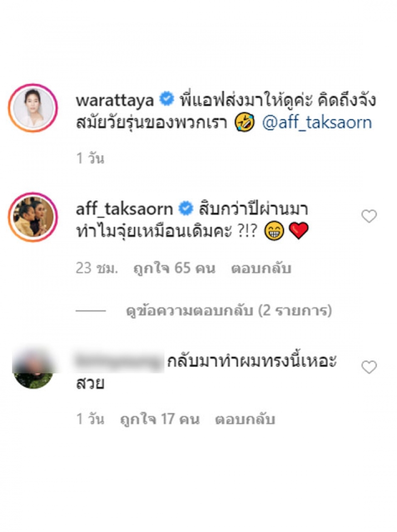The height and width of the screenshot is (532, 397).
Task: Click the laughing emoji in warattaya caption
Action: tap(245, 122)
